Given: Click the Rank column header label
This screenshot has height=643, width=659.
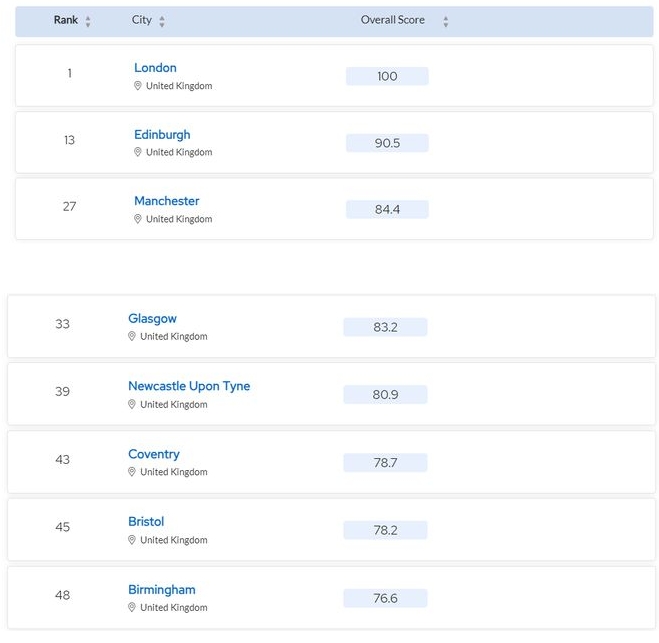Looking at the screenshot, I should tap(66, 20).
